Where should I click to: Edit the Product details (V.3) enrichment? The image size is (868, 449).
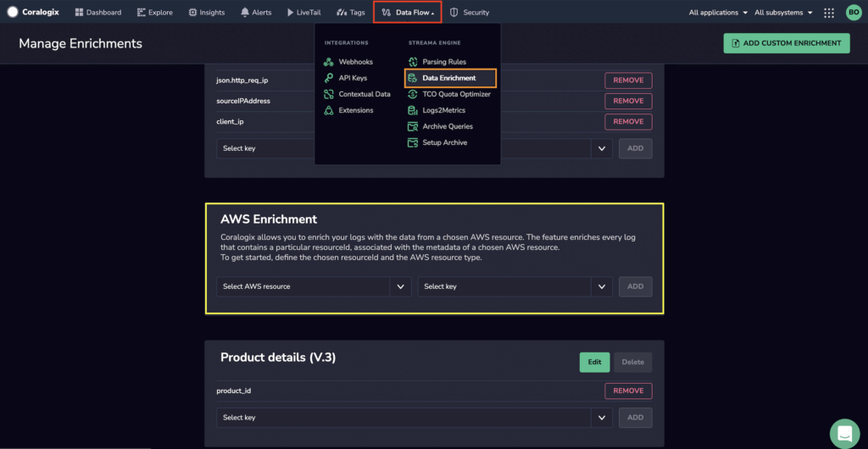click(594, 363)
